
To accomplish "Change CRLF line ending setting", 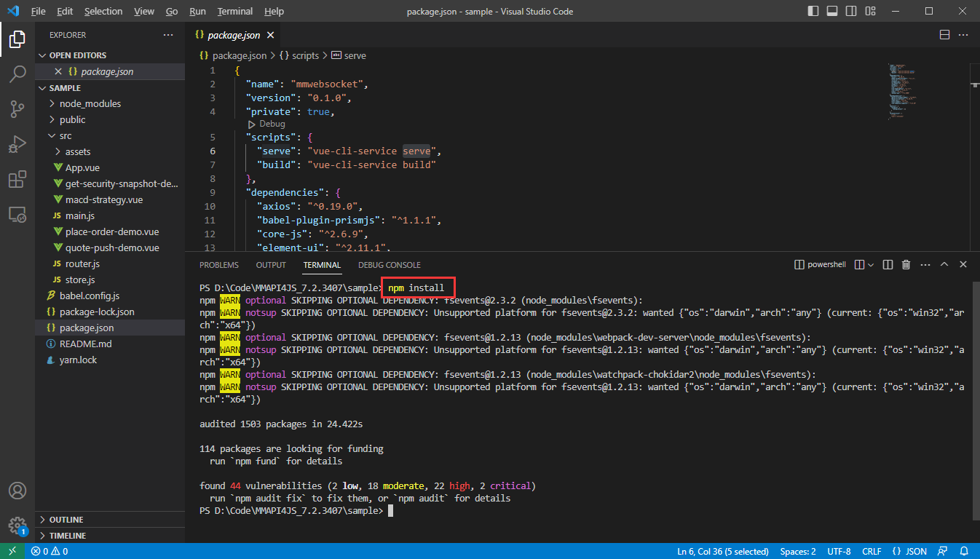I will (x=872, y=552).
